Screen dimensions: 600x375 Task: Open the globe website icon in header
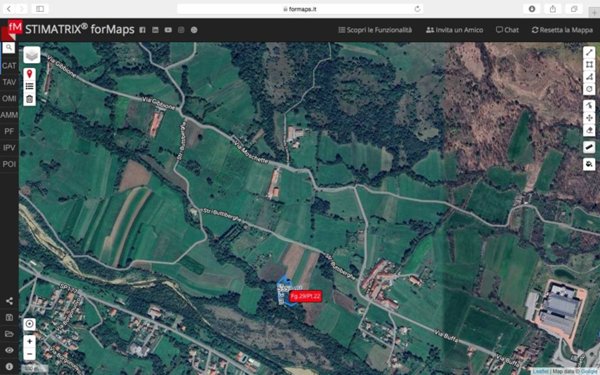[194, 30]
